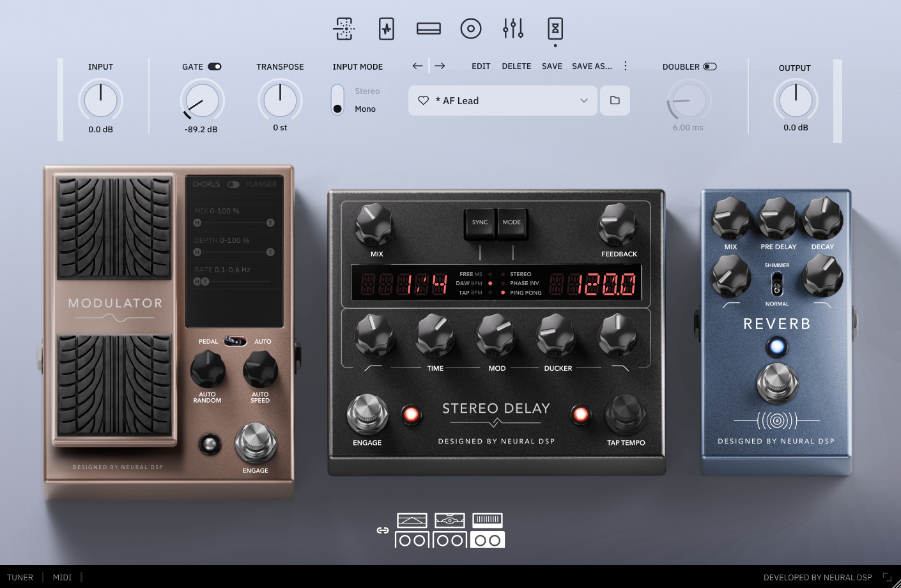Click the OUTPUT level knob
The image size is (901, 588).
click(796, 100)
